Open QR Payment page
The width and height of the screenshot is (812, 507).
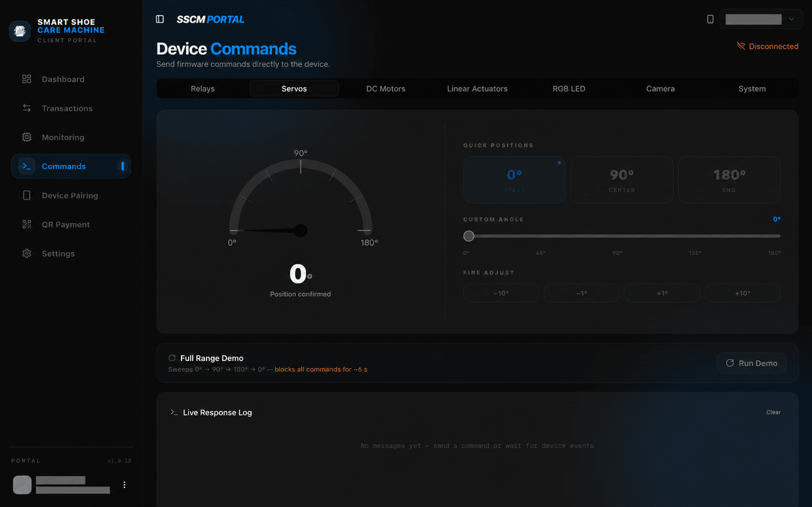coord(71,225)
